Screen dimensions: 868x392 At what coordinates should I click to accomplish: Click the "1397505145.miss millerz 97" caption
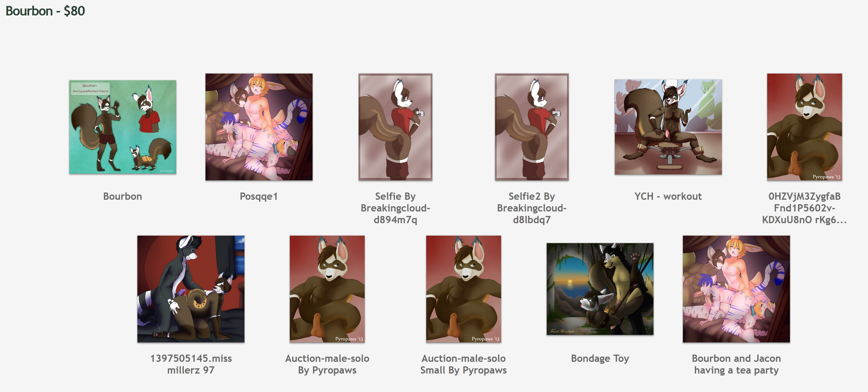(x=191, y=364)
